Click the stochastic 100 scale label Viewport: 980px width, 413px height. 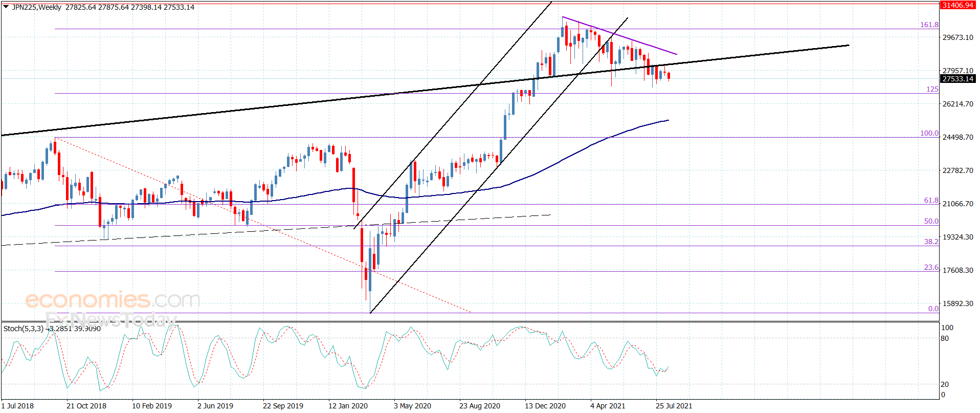click(x=947, y=328)
